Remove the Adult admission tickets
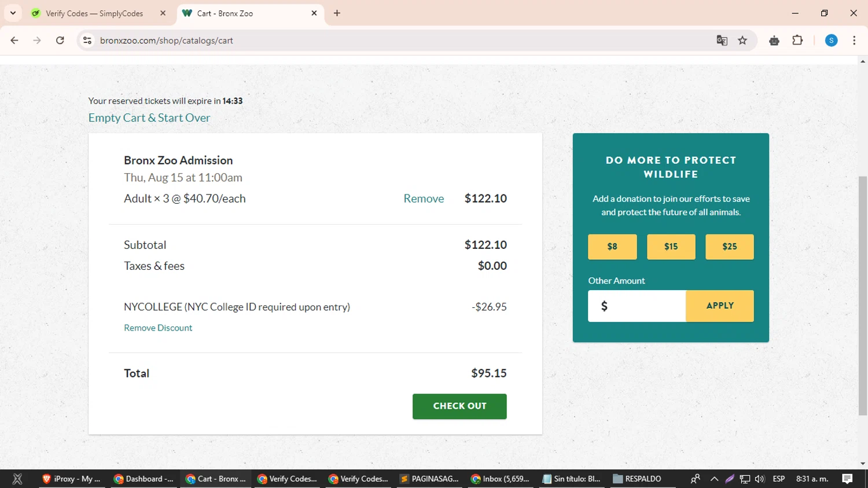This screenshot has height=488, width=868. point(424,199)
